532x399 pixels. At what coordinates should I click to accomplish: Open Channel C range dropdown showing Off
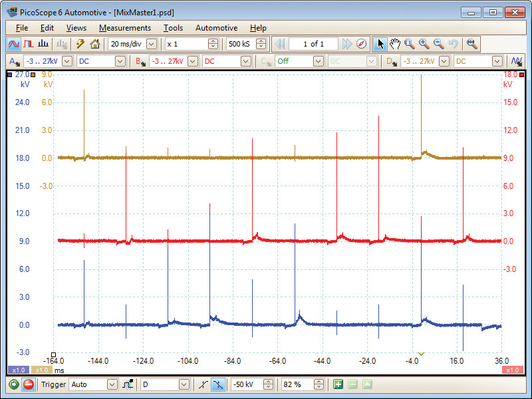coord(319,61)
